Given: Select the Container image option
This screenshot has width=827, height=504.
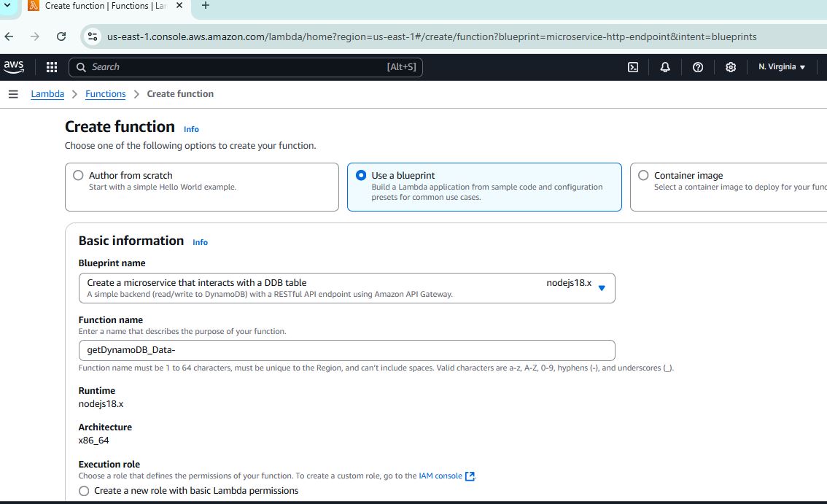Looking at the screenshot, I should [643, 175].
